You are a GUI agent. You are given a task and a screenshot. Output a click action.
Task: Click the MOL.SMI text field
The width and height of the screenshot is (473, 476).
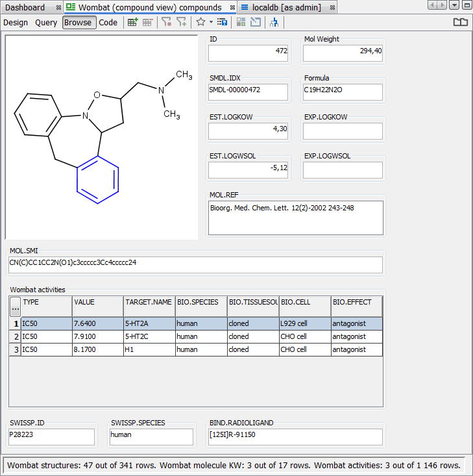pos(195,264)
